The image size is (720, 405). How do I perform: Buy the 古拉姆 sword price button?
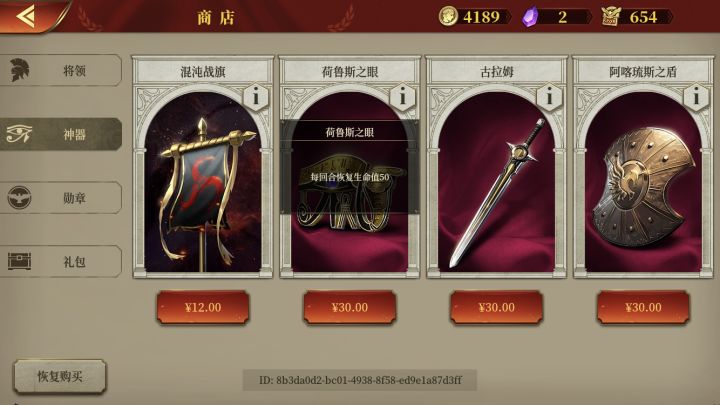click(x=496, y=308)
